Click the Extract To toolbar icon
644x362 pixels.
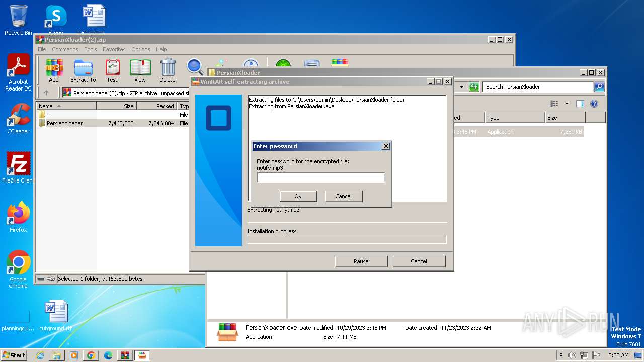pyautogui.click(x=83, y=71)
